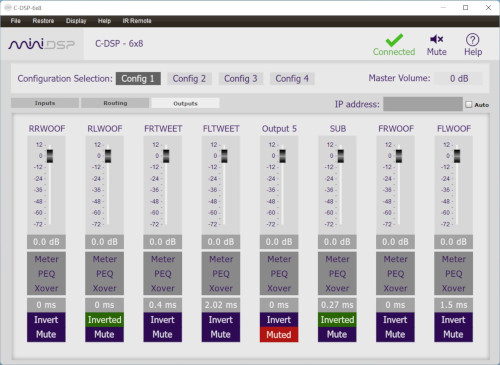
Task: Select Config 3 configuration
Action: [x=241, y=79]
